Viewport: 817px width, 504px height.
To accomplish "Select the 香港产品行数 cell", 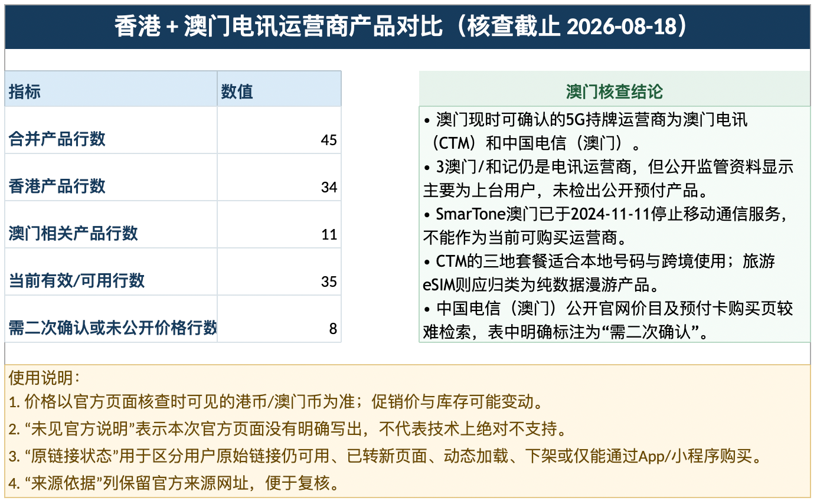I will tap(111, 178).
